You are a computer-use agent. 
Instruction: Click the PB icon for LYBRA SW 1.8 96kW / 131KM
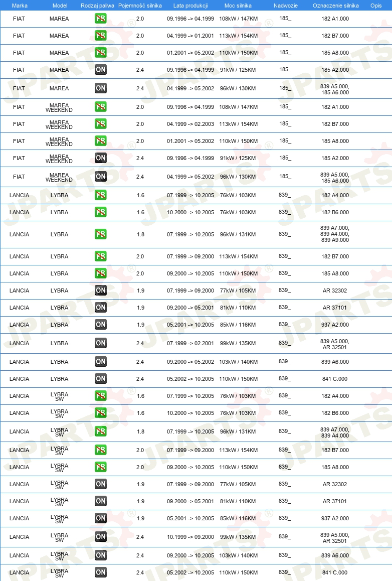point(101,431)
